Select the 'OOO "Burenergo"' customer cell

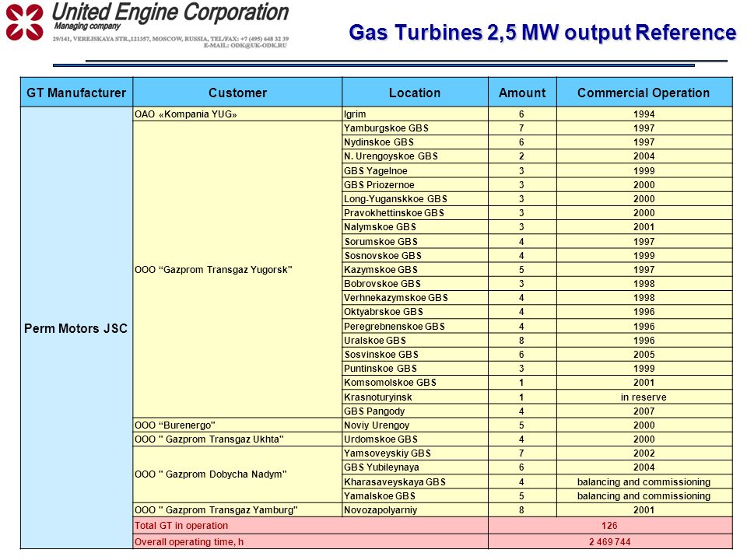[x=237, y=425]
